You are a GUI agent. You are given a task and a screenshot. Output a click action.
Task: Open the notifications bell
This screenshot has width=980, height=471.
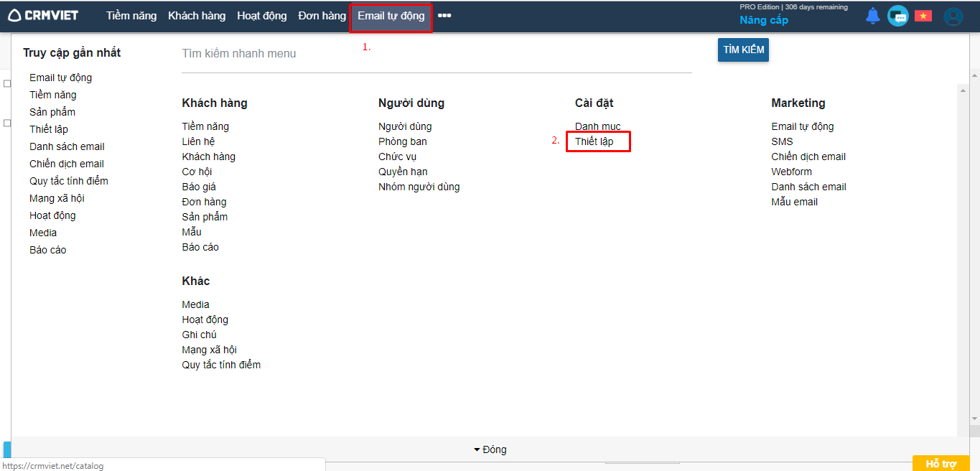[872, 16]
